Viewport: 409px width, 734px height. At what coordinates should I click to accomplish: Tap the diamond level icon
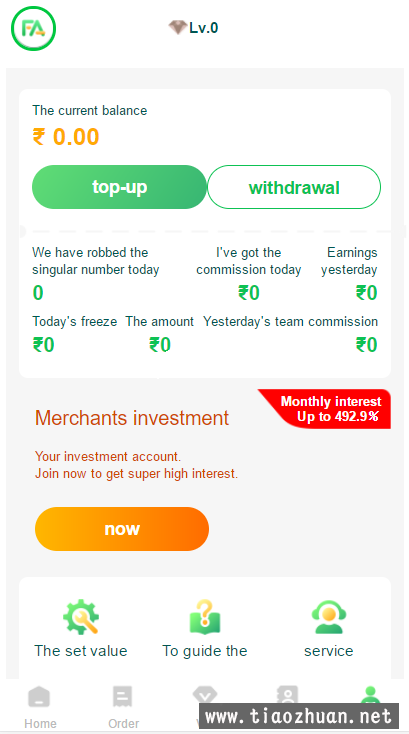tap(178, 28)
